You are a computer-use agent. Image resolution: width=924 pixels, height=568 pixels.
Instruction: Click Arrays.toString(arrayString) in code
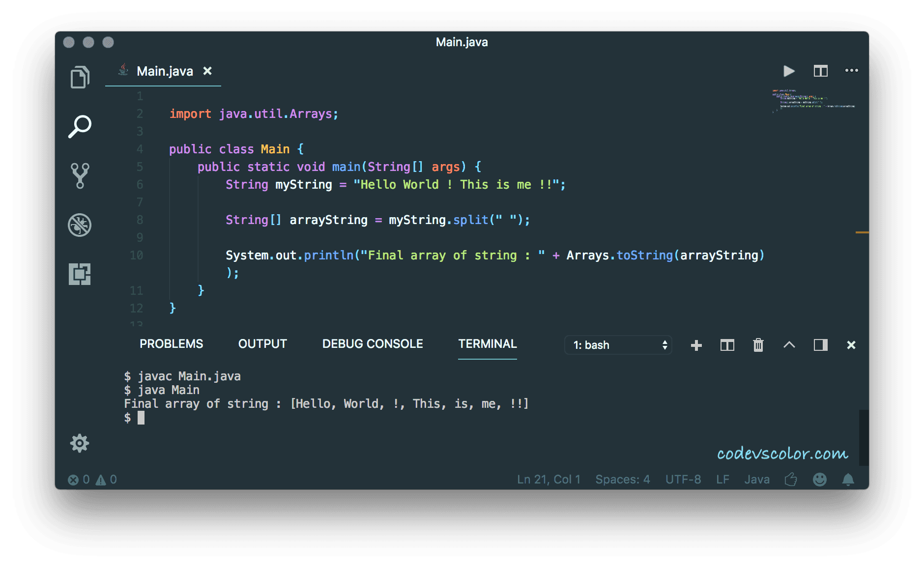click(665, 256)
